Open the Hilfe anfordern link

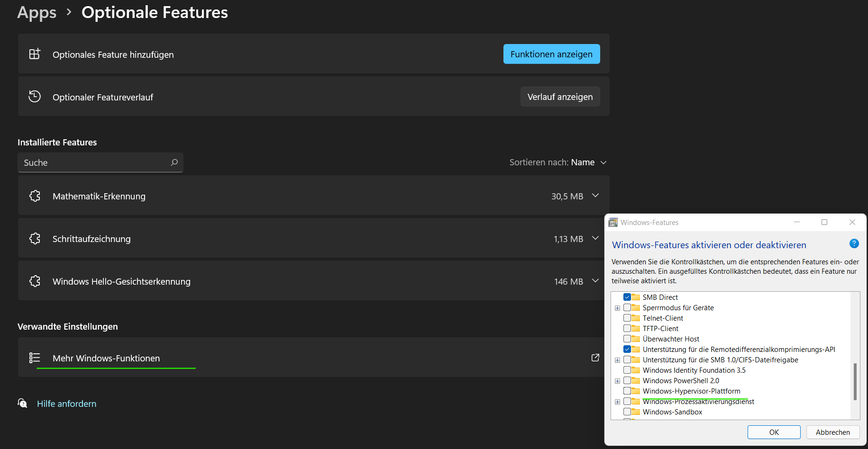coord(66,404)
